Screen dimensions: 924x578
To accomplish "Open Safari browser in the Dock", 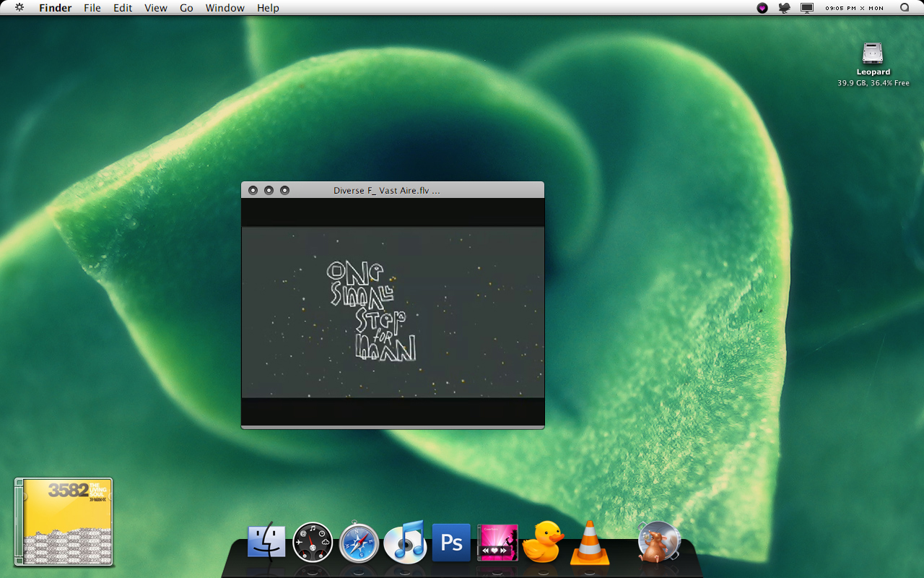I will 359,543.
